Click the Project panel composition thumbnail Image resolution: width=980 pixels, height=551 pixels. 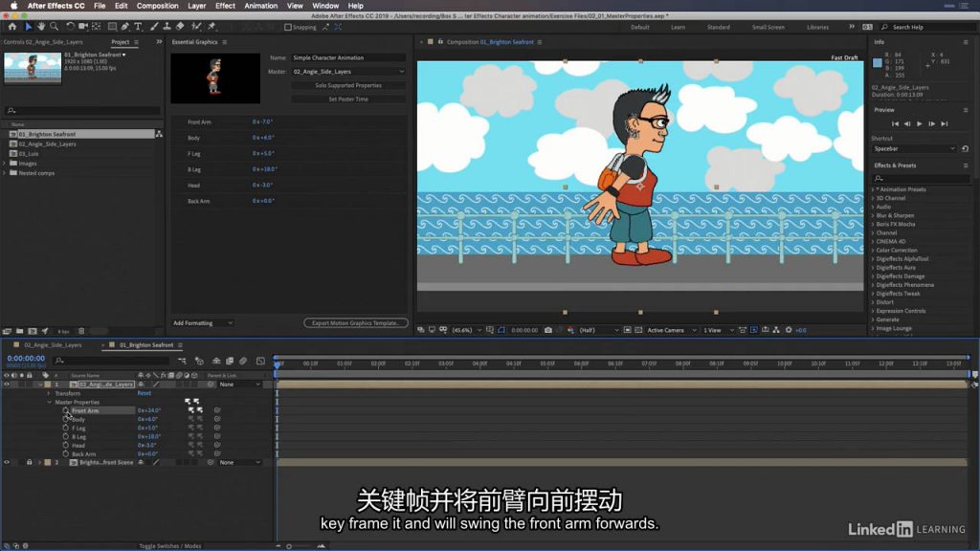33,68
